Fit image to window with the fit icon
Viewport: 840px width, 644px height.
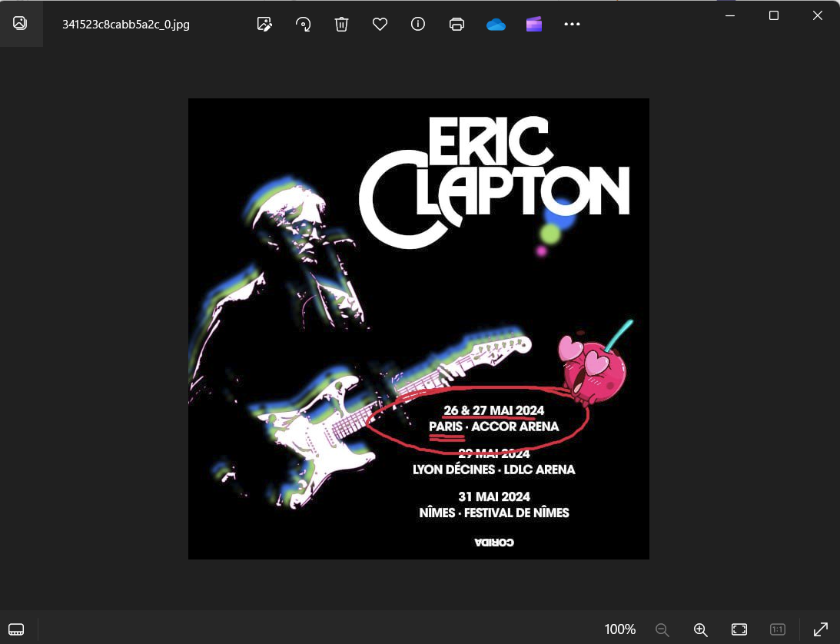click(x=739, y=629)
